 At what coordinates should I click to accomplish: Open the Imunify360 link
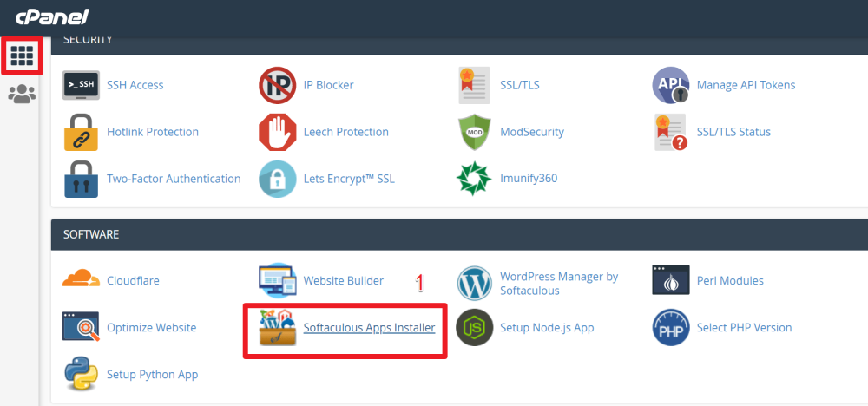click(x=529, y=179)
